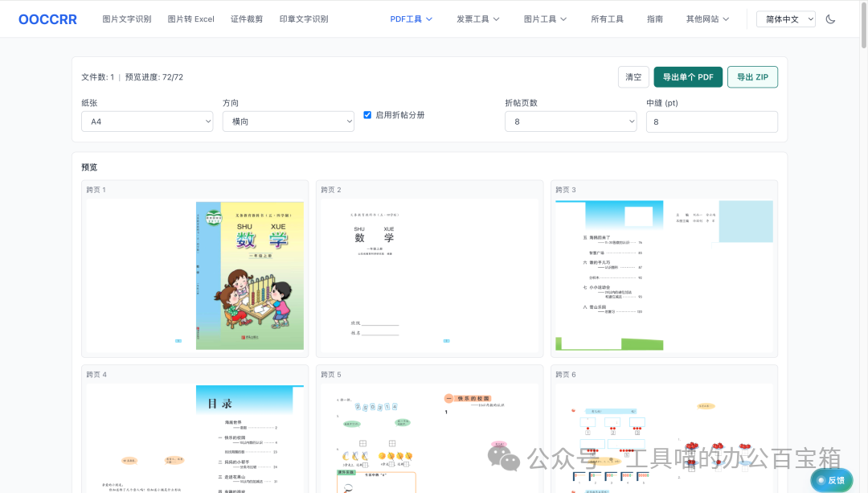
Task: Click 导出单个 PDF button
Action: pyautogui.click(x=688, y=77)
